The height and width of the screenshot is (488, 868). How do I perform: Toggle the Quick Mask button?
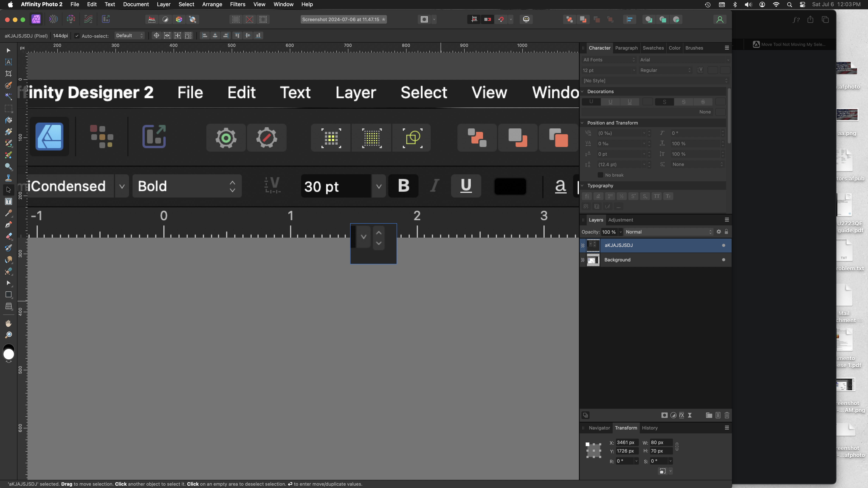coord(424,20)
